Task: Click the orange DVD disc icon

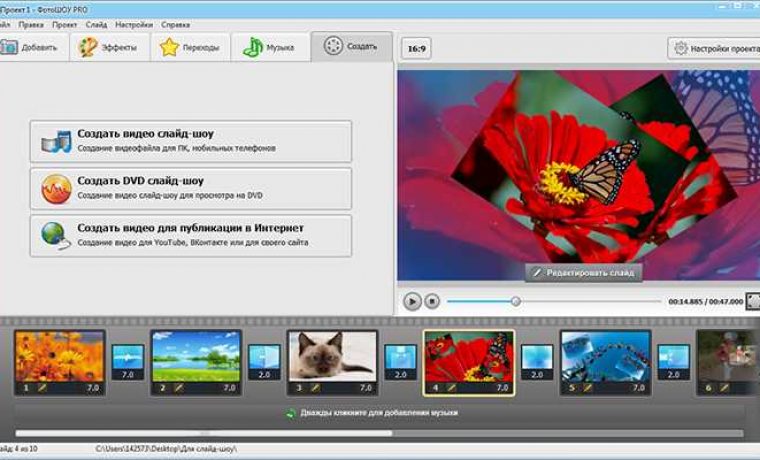Action: coord(56,189)
